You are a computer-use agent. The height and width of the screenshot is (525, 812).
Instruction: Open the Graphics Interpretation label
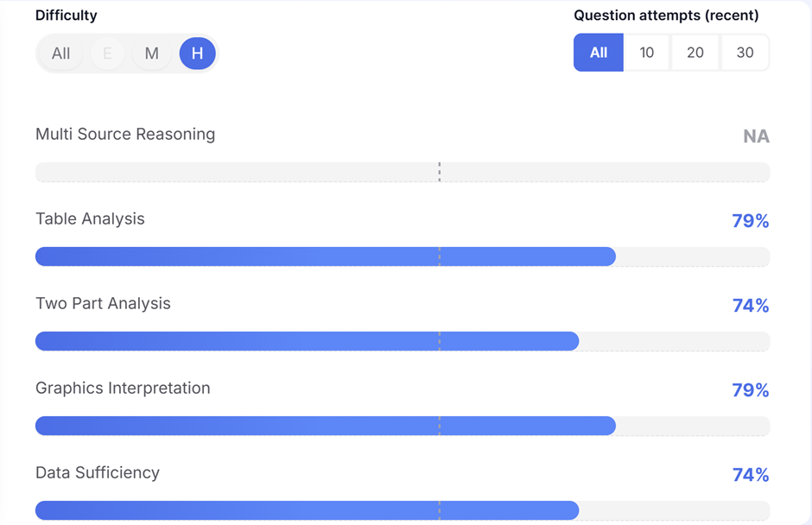[x=123, y=388]
